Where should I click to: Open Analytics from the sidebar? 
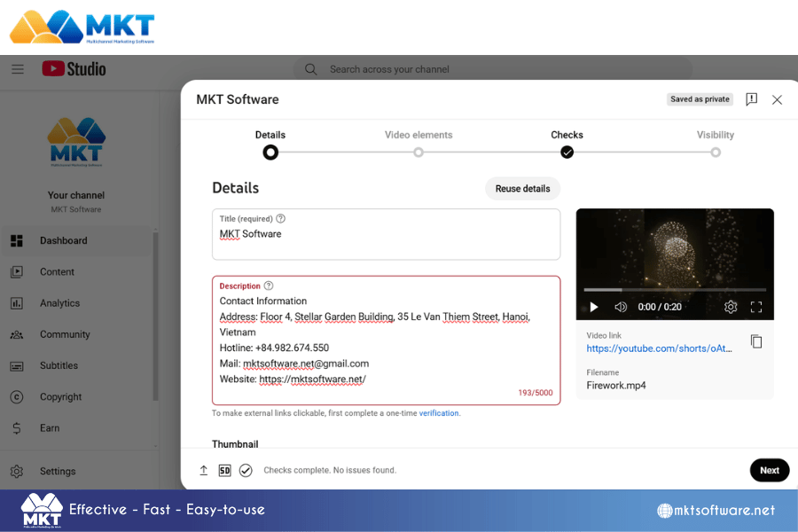tap(76, 303)
